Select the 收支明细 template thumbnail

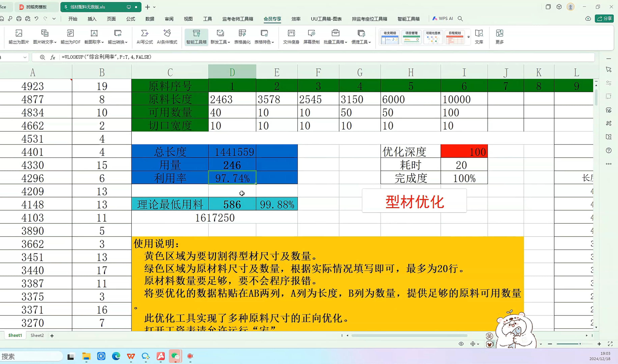[x=390, y=37]
